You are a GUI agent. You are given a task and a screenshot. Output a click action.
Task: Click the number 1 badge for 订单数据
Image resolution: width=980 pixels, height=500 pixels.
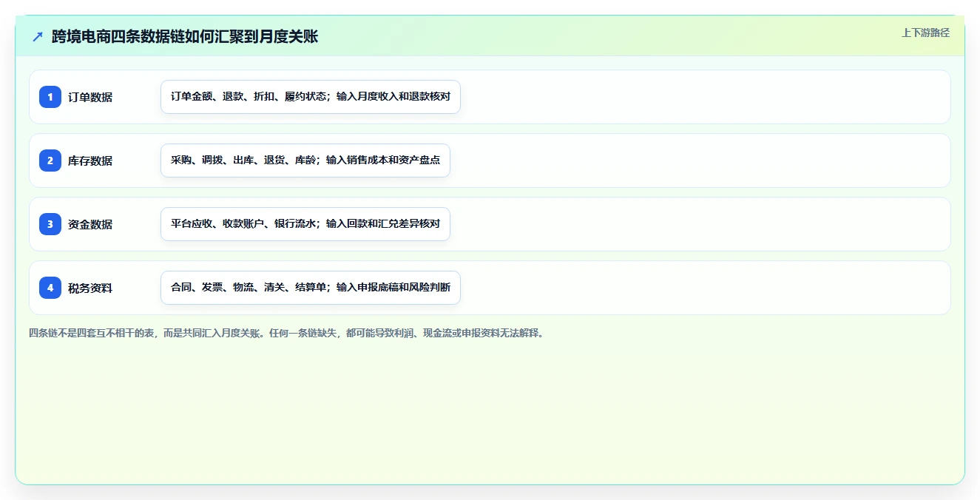(50, 97)
